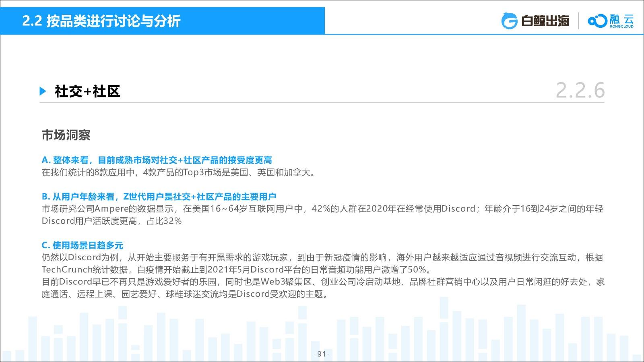Click heading "B. 从用户年龄来看，Z世代用户是社交+社区产品的主要用户"
Image resolution: width=644 pixels, height=362 pixels.
pos(159,197)
